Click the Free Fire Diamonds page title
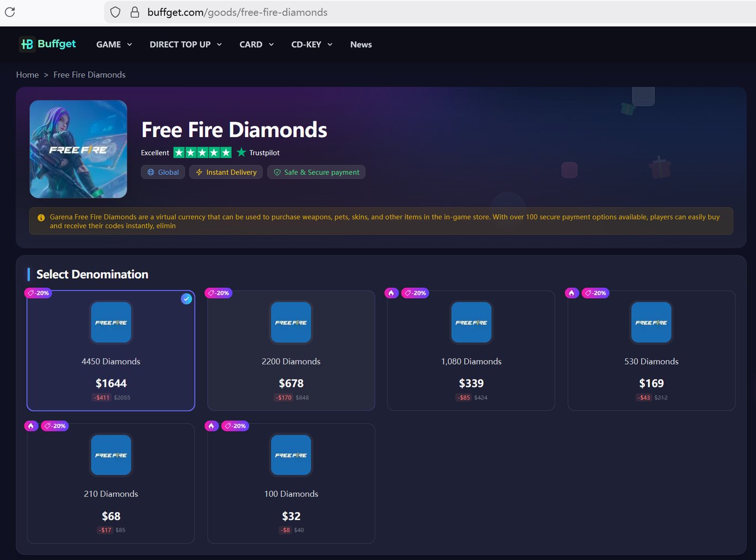756x560 pixels. pos(234,130)
